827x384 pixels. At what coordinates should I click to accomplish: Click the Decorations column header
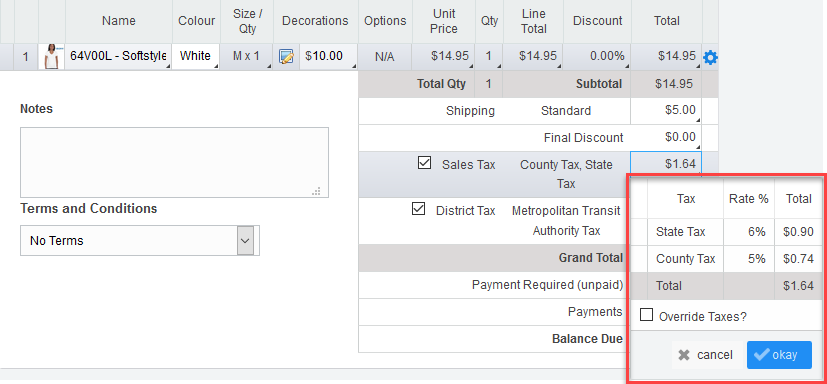pyautogui.click(x=315, y=21)
